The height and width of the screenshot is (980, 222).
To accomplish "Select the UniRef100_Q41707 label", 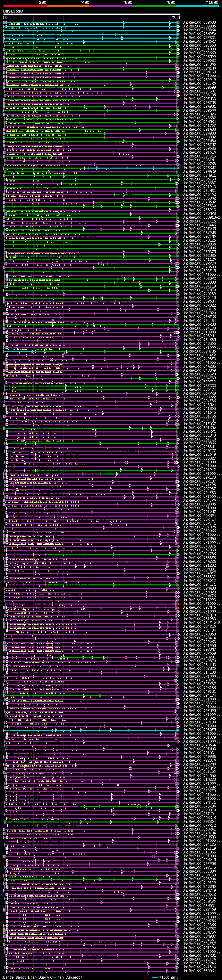I will click(199, 125).
